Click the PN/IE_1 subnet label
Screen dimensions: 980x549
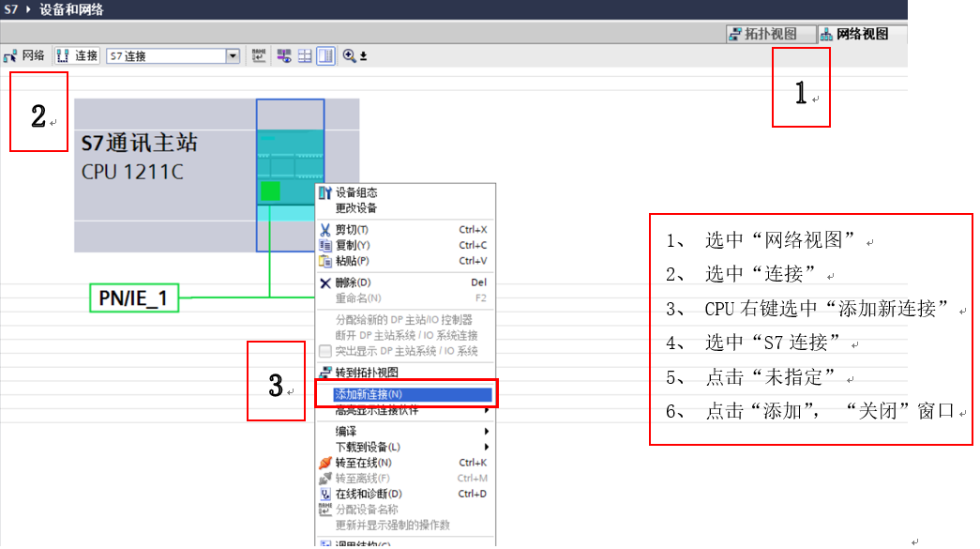pos(134,297)
